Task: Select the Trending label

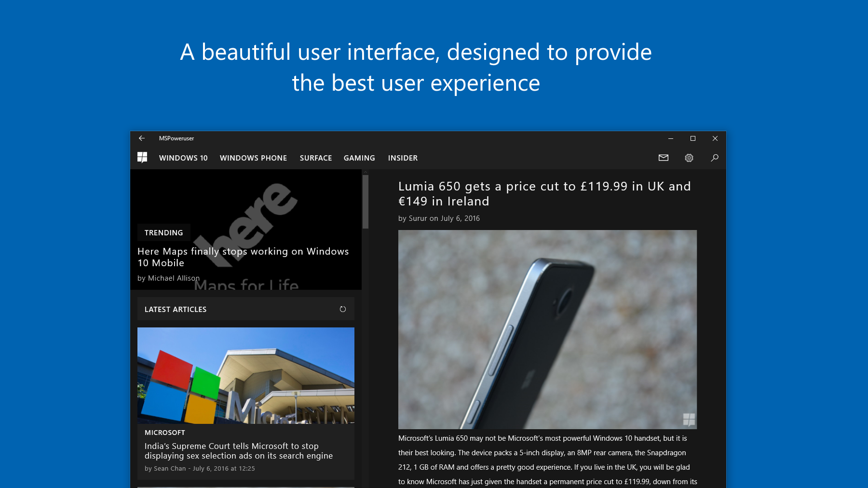Action: 164,232
